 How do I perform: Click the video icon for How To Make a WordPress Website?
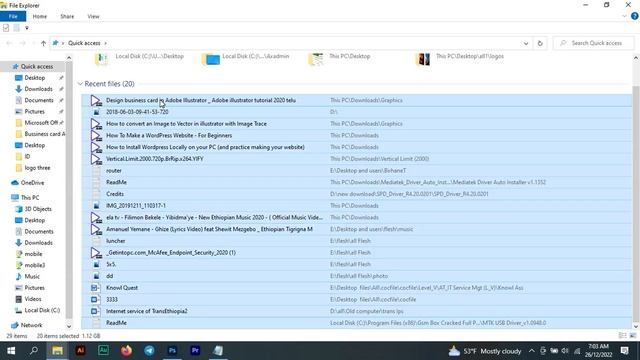point(96,136)
